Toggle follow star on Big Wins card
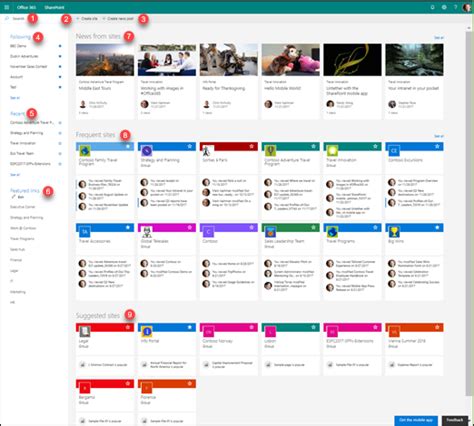The width and height of the screenshot is (474, 426). click(437, 227)
